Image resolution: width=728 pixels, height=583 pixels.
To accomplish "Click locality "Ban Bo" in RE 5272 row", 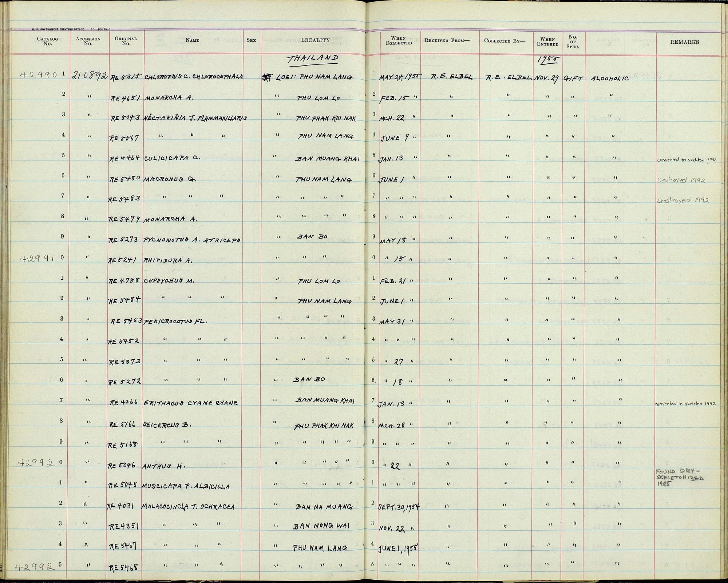I will (309, 379).
